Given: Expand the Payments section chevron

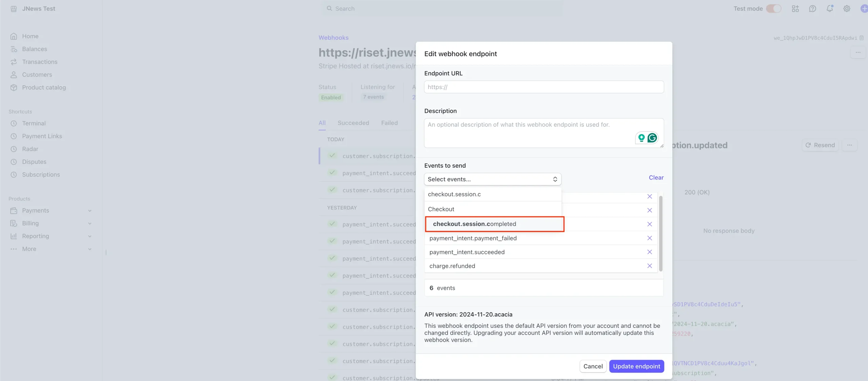Looking at the screenshot, I should click(90, 211).
